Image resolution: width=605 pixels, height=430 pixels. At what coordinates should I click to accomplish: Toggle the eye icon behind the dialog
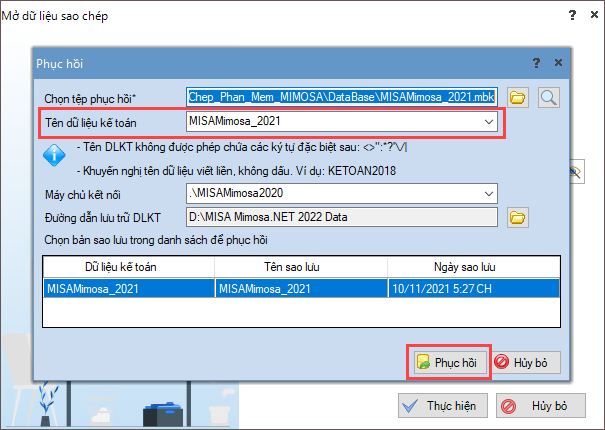pyautogui.click(x=577, y=171)
